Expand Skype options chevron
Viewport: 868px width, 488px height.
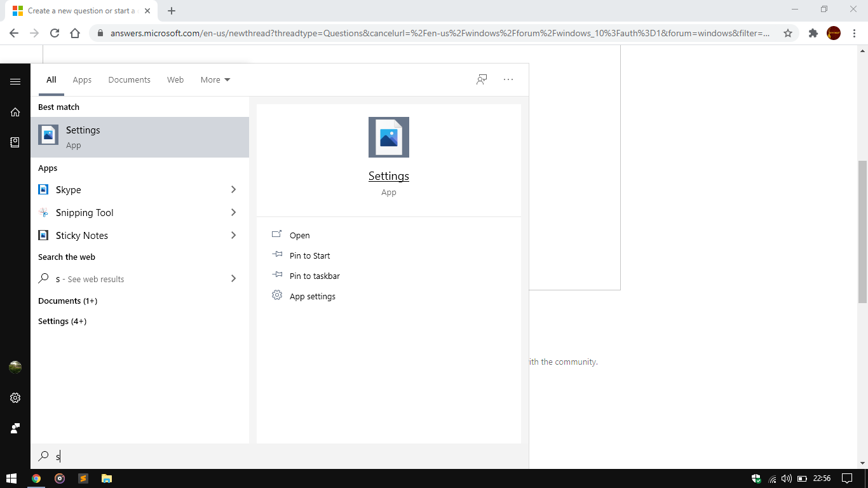click(233, 189)
